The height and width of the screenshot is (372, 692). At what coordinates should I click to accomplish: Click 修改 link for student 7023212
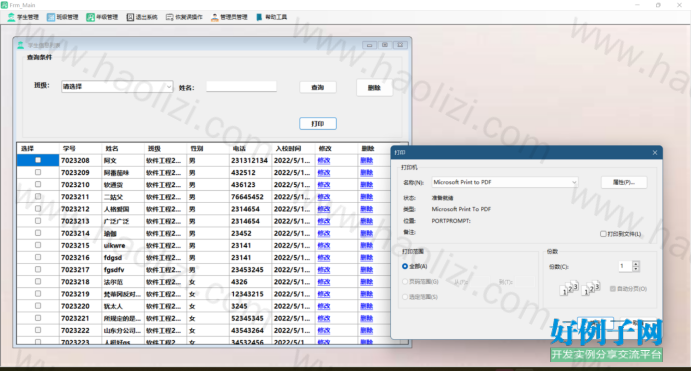324,209
